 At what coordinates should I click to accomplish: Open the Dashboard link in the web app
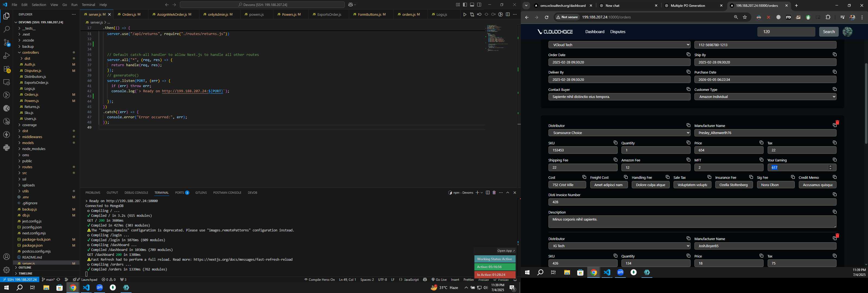tap(594, 32)
